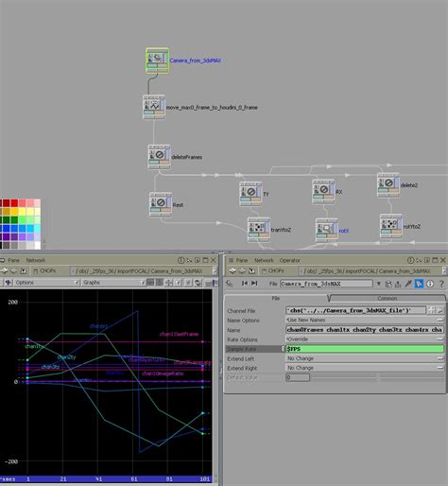Select the rotX node
Screen dimensions: 448x486
[327, 231]
